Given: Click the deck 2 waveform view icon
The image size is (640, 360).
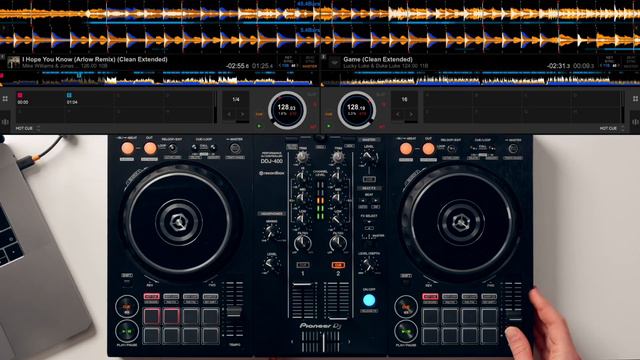Looking at the screenshot, I should [x=635, y=122].
